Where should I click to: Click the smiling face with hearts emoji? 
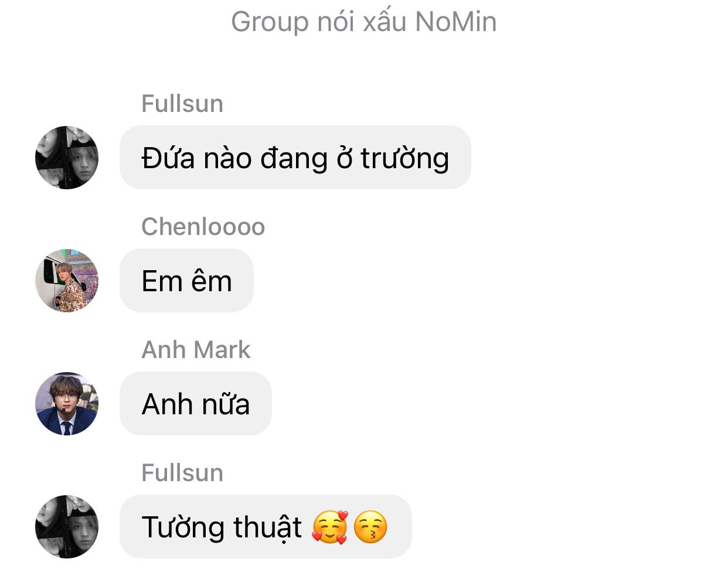tap(330, 527)
